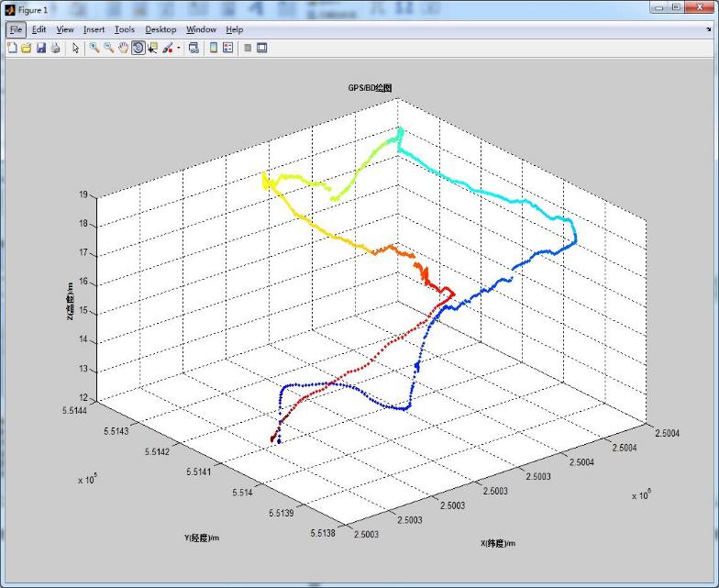
Task: Click the dock figure arrow at menu bar right
Action: pyautogui.click(x=708, y=29)
